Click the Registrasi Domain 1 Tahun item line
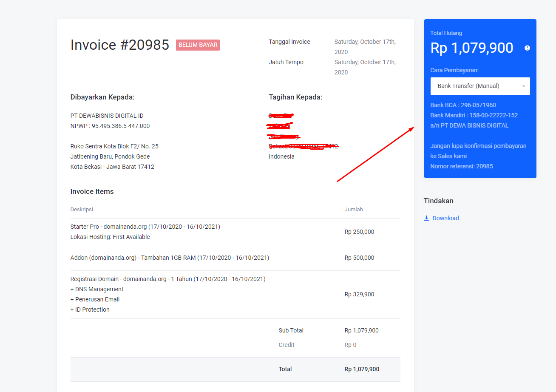 (167, 279)
